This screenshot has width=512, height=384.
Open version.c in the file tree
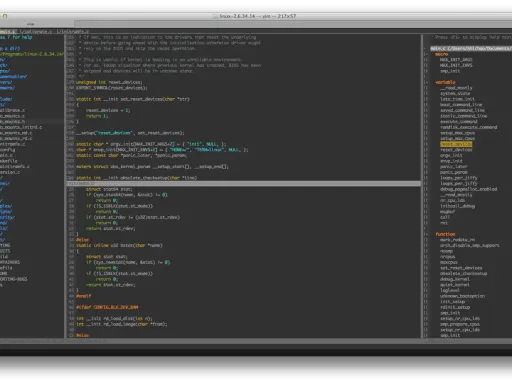click(10, 172)
